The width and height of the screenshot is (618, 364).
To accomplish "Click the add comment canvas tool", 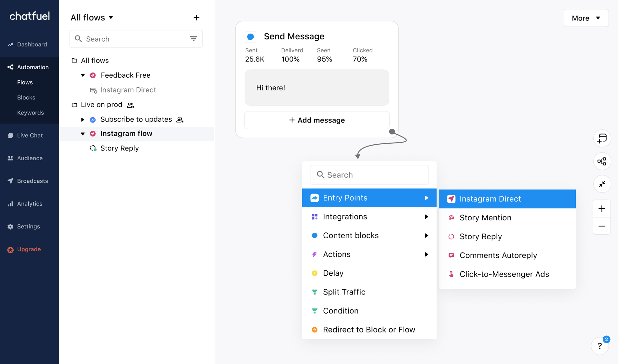I will pos(602,138).
